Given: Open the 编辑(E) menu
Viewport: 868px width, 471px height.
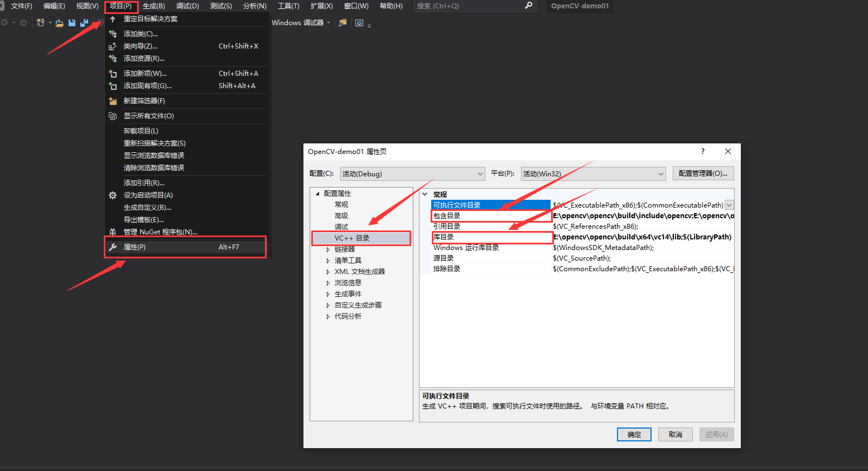Looking at the screenshot, I should point(54,6).
